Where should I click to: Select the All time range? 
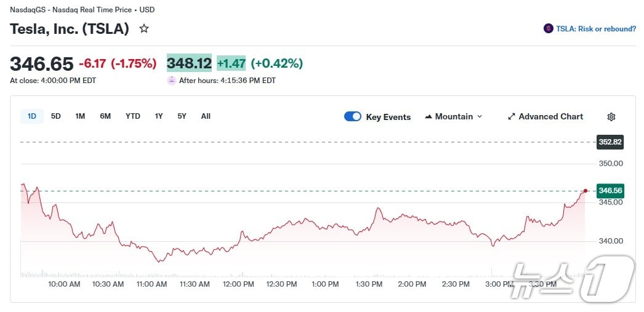tap(206, 116)
